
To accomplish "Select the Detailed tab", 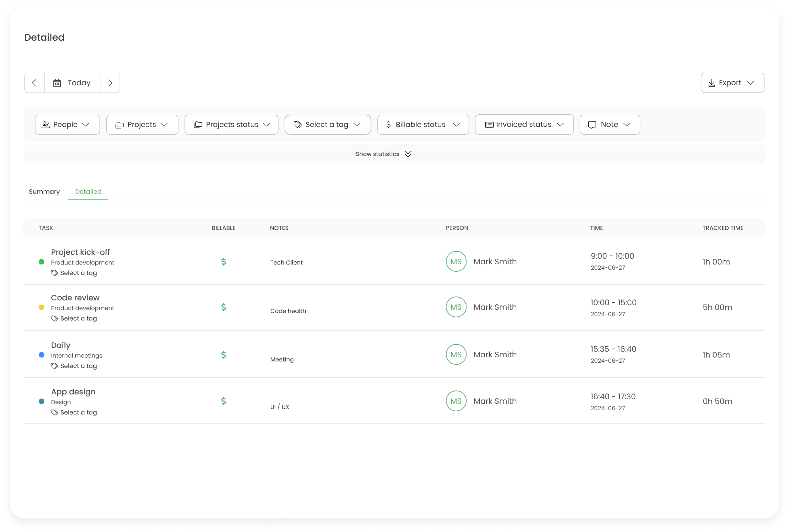I will [88, 192].
